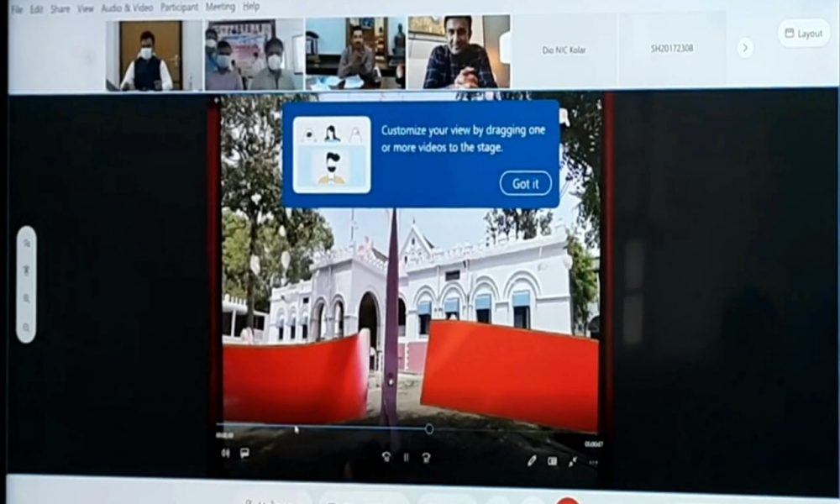This screenshot has height=504, width=840.
Task: Click the bottom magnifier in the left toolbar
Action: tap(26, 327)
